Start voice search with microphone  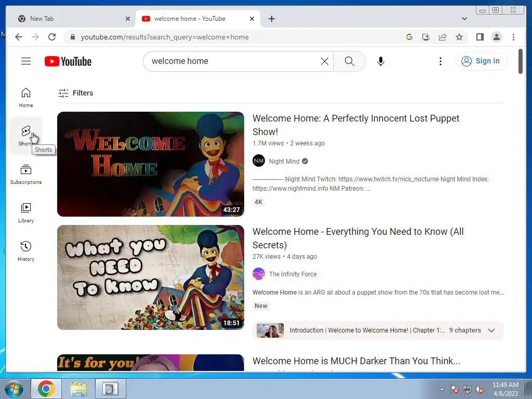click(381, 61)
